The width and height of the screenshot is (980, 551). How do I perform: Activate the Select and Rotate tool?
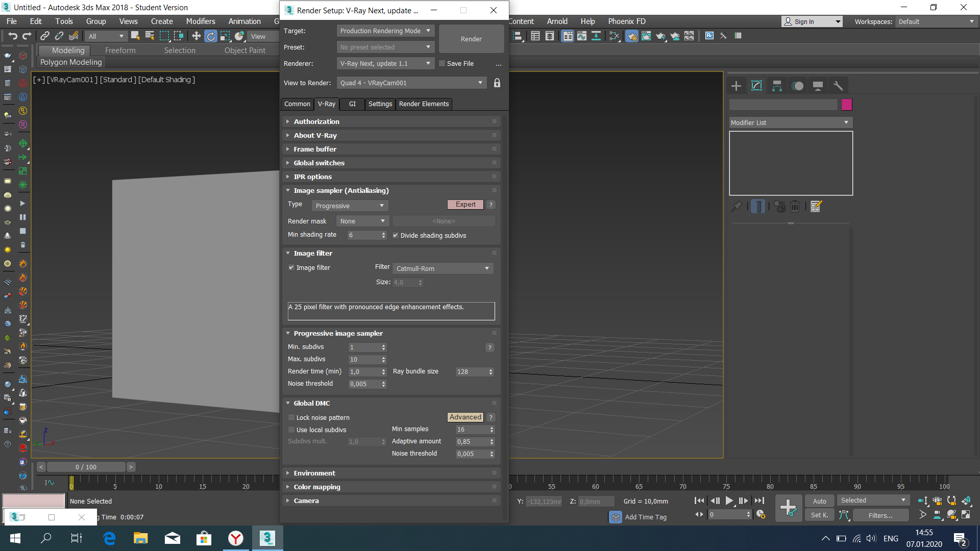coord(210,36)
